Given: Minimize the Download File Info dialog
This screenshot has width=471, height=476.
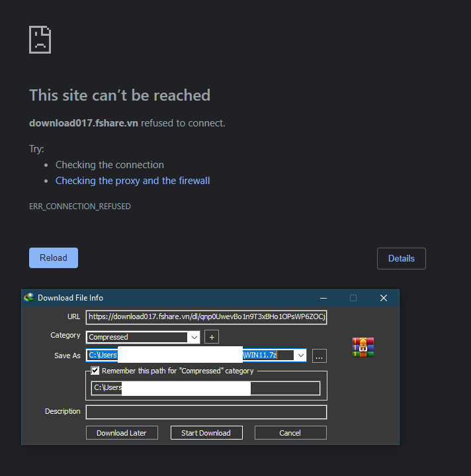Looking at the screenshot, I should click(323, 298).
